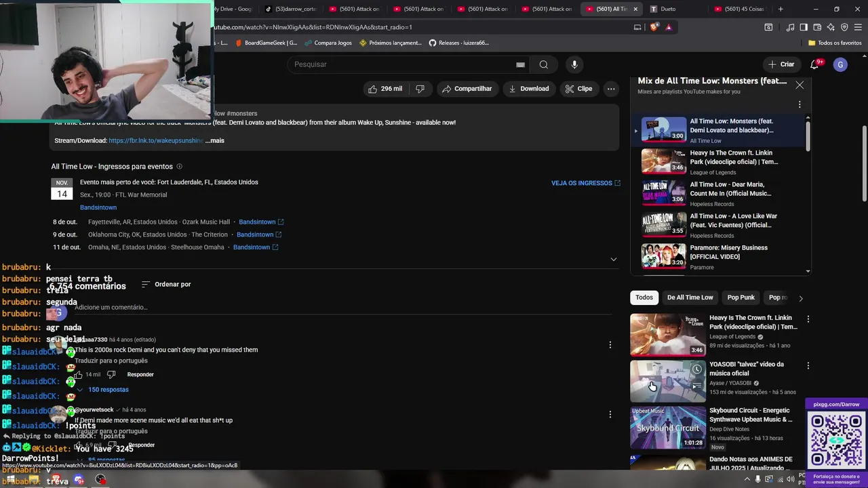Open Ordenar por sort dropdown
Viewport: 868px width, 488px height.
point(166,284)
